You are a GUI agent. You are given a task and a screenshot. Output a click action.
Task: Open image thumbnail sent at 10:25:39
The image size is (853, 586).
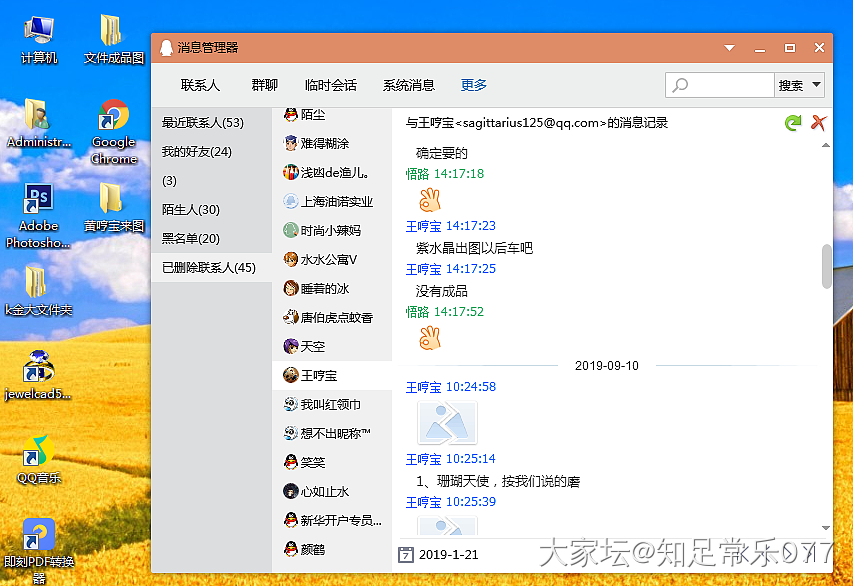click(447, 526)
